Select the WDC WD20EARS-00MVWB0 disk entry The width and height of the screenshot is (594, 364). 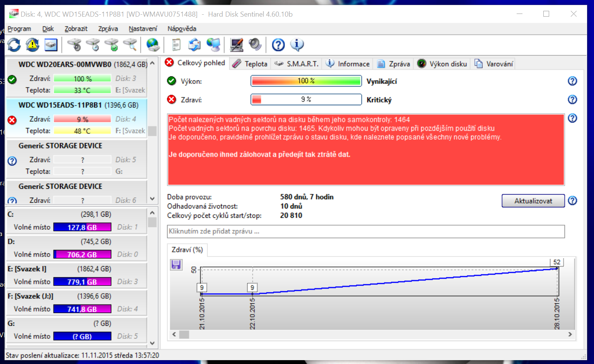point(77,77)
